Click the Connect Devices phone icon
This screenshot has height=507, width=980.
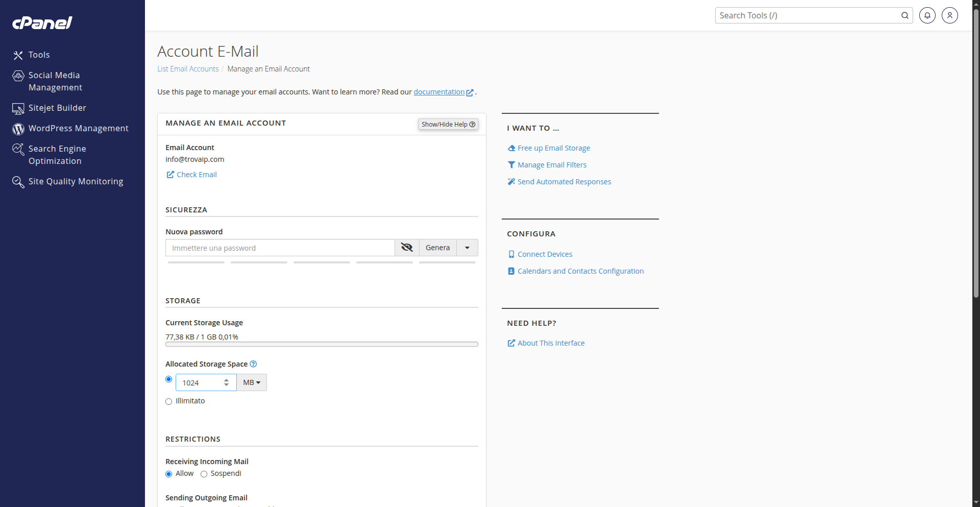pyautogui.click(x=511, y=254)
